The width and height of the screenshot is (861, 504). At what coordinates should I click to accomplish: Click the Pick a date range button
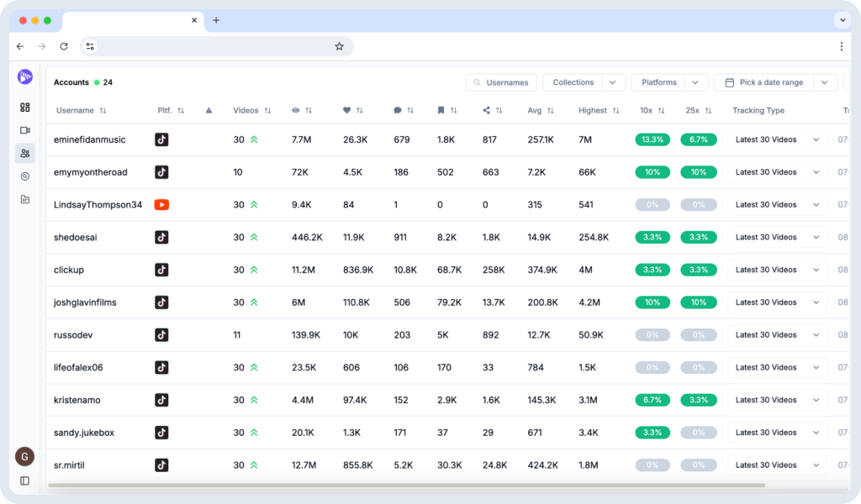764,82
